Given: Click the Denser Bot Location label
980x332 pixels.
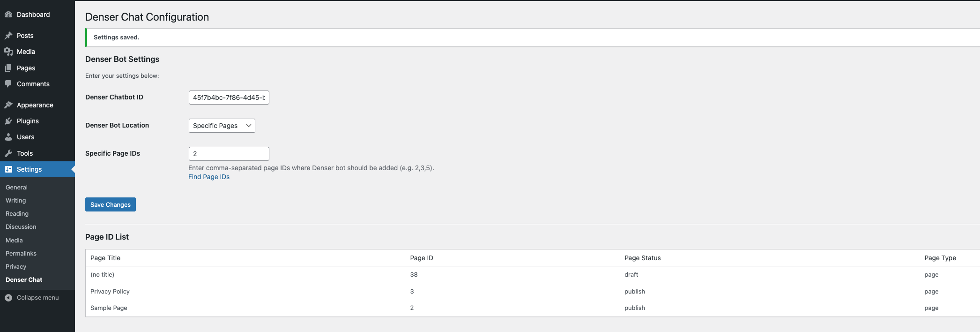Looking at the screenshot, I should tap(117, 125).
